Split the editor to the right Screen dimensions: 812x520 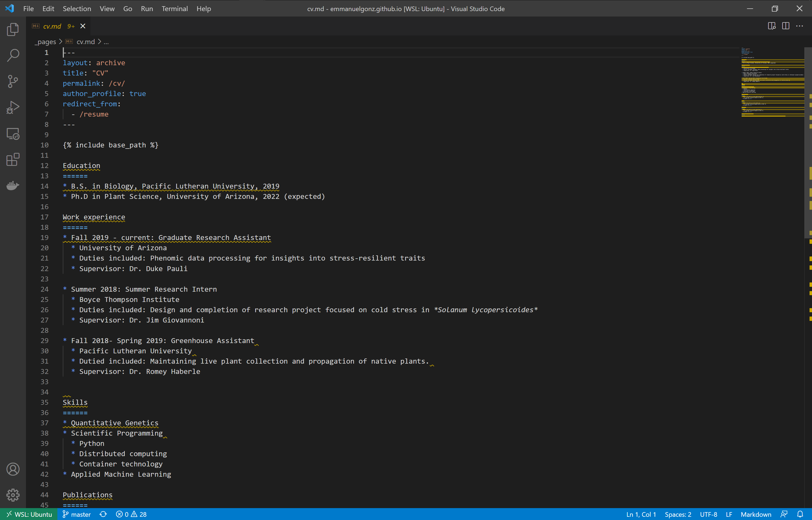786,26
